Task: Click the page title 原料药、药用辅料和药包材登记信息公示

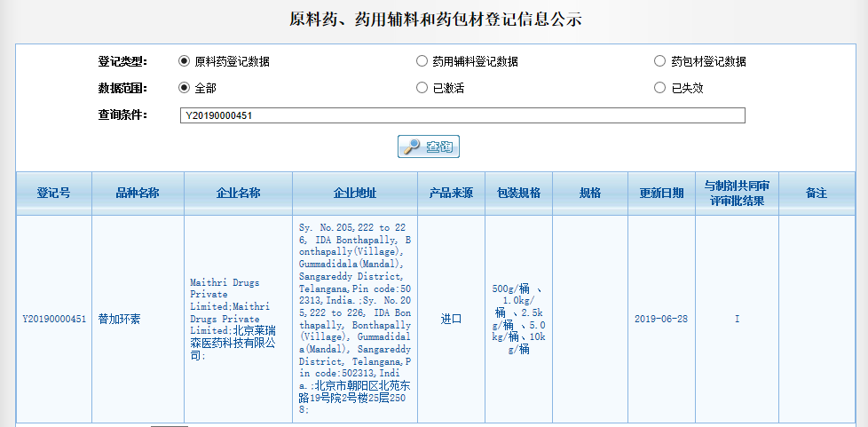Action: [x=436, y=20]
